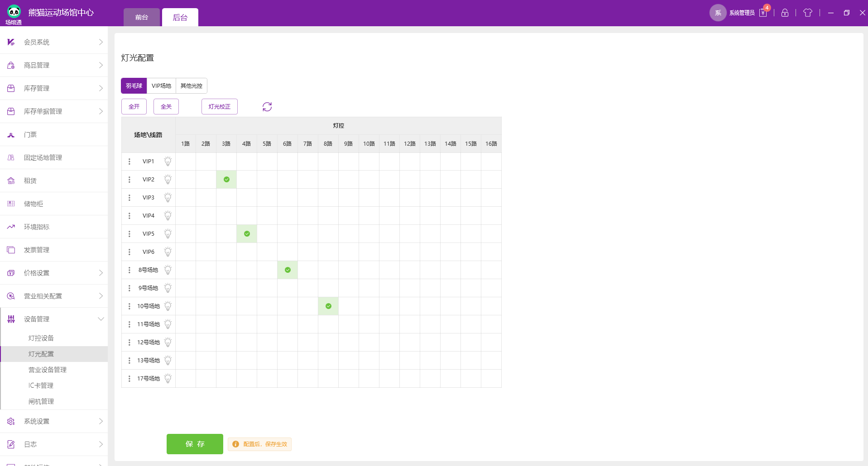
Task: Click the light bulb icon for VIP1
Action: [x=168, y=162]
